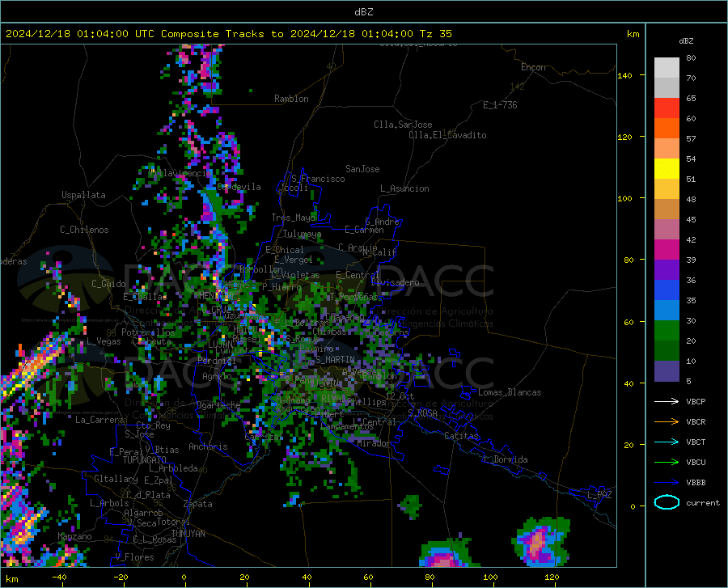Viewport: 728px width, 588px height.
Task: Click the L_PAZ map label
Action: click(599, 495)
